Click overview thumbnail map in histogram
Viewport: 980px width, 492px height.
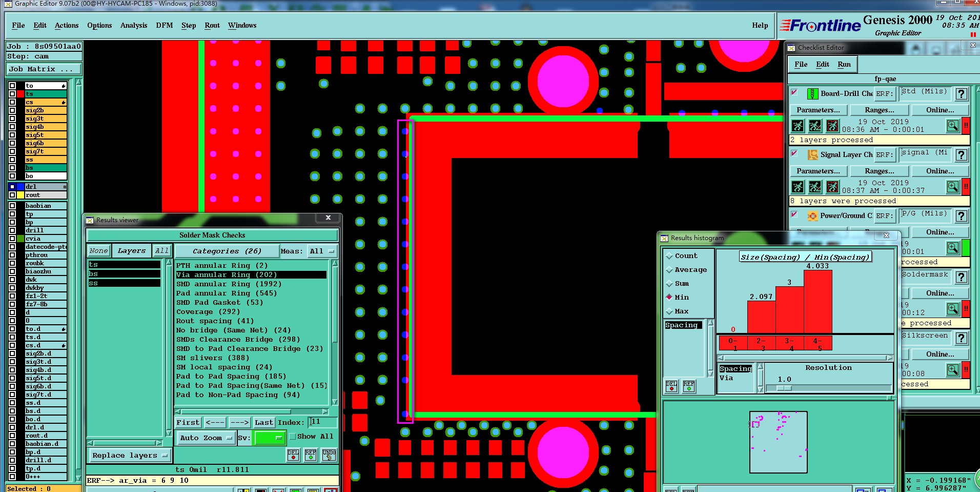tap(778, 442)
